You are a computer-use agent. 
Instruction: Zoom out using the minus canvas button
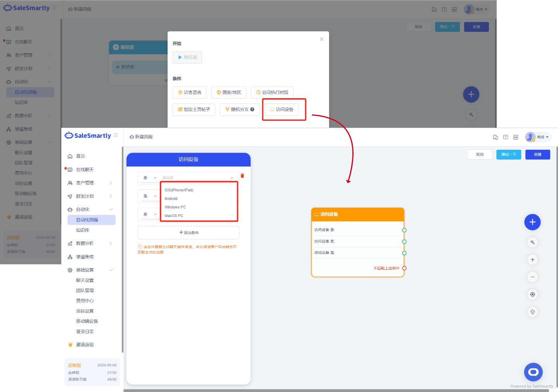click(x=532, y=277)
